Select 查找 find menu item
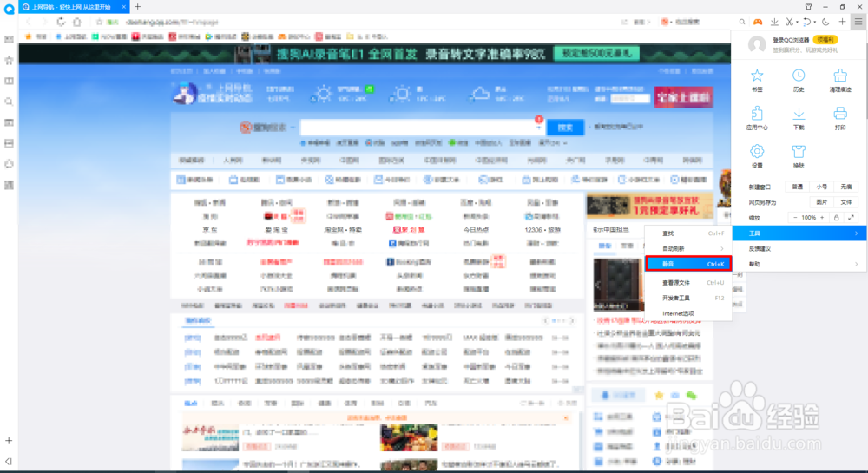 coord(688,233)
